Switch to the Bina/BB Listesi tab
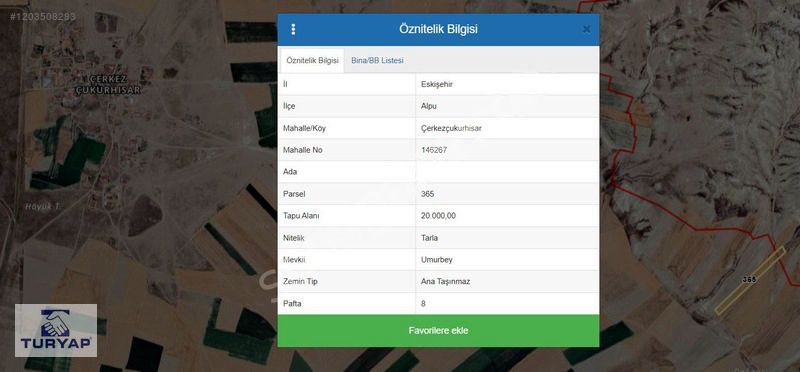The image size is (800, 372). click(377, 60)
